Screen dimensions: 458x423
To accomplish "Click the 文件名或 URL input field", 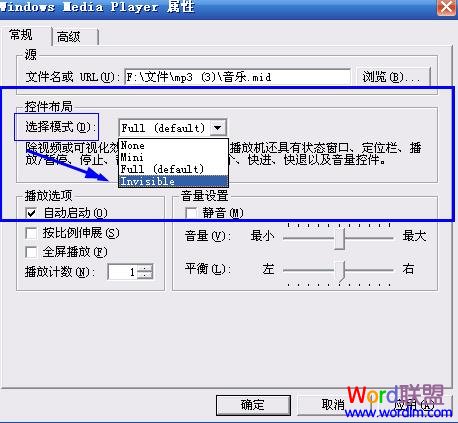I will 238,77.
